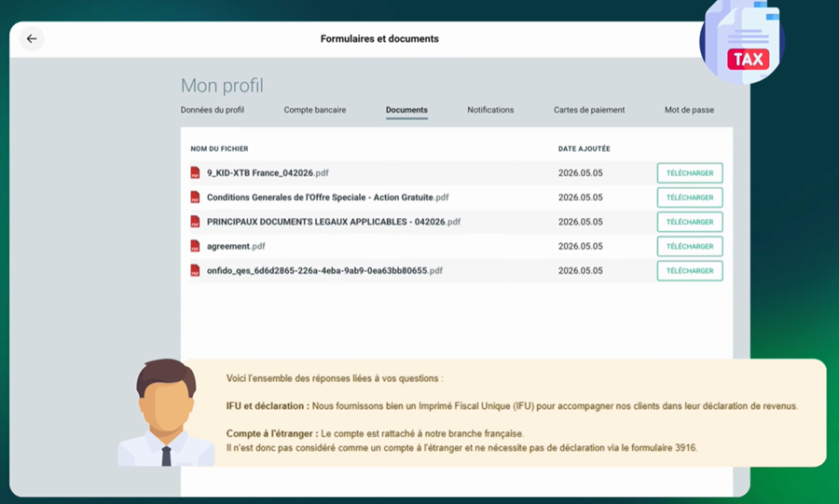
Task: Click the PDF icon for onfido_qes file
Action: click(x=196, y=270)
